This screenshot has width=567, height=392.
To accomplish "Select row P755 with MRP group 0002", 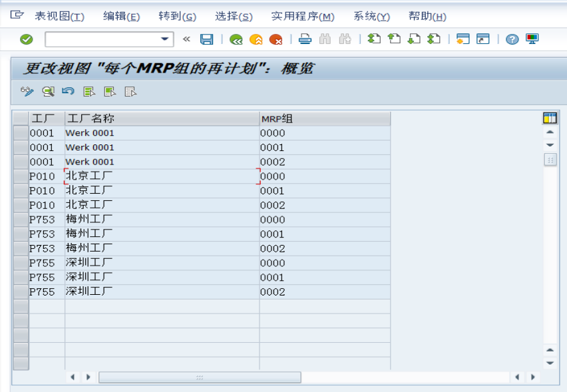I will coord(21,292).
